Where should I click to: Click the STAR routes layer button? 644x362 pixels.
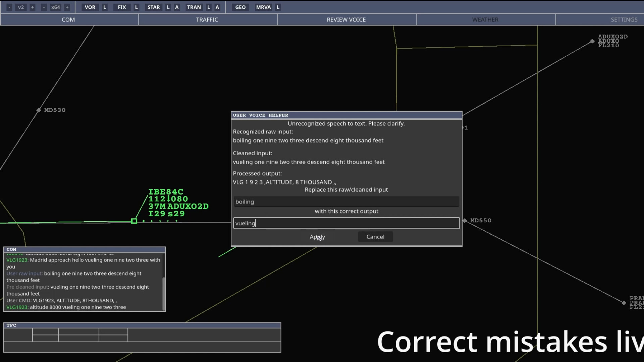(x=154, y=7)
